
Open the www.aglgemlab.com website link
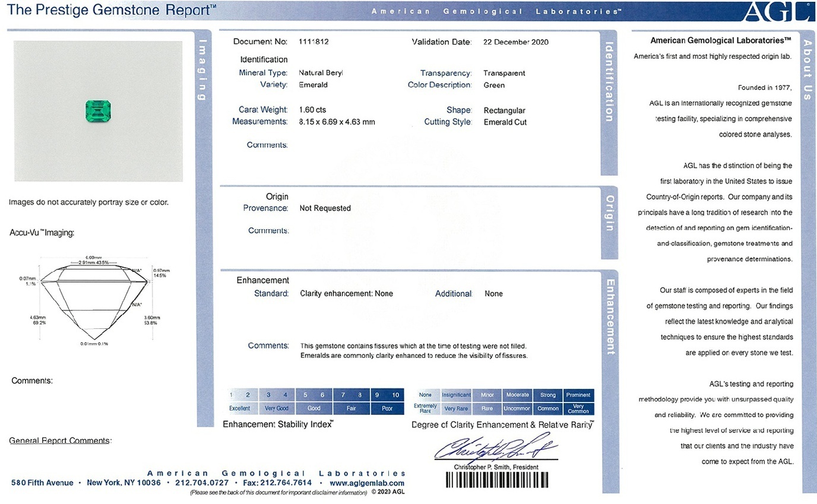[367, 483]
